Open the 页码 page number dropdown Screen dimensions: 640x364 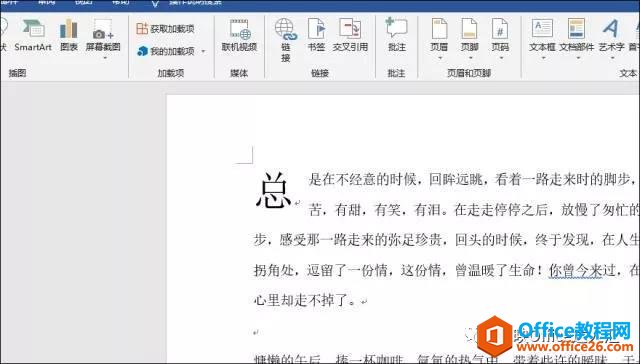[x=500, y=58]
